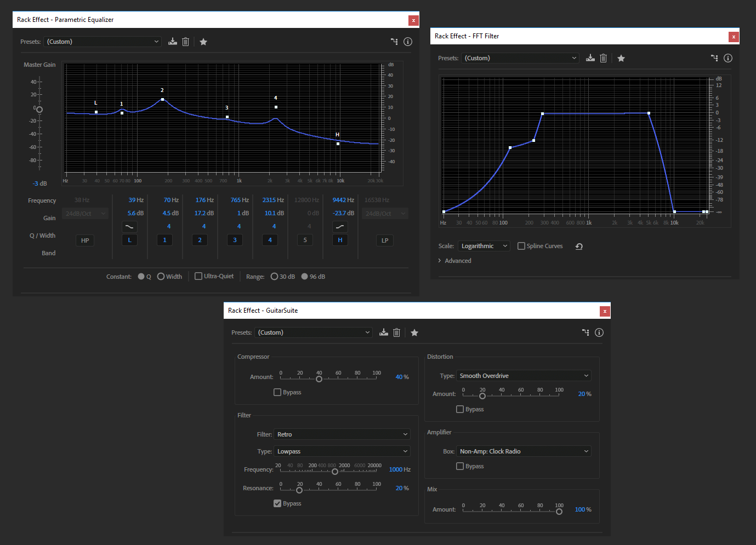
Task: Favorite the preset in GuitarSuite window
Action: [414, 332]
